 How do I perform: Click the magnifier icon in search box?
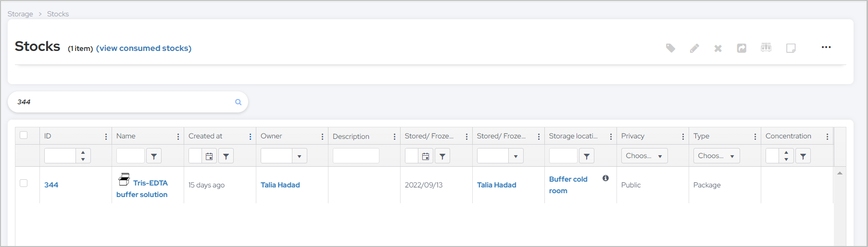(x=238, y=102)
